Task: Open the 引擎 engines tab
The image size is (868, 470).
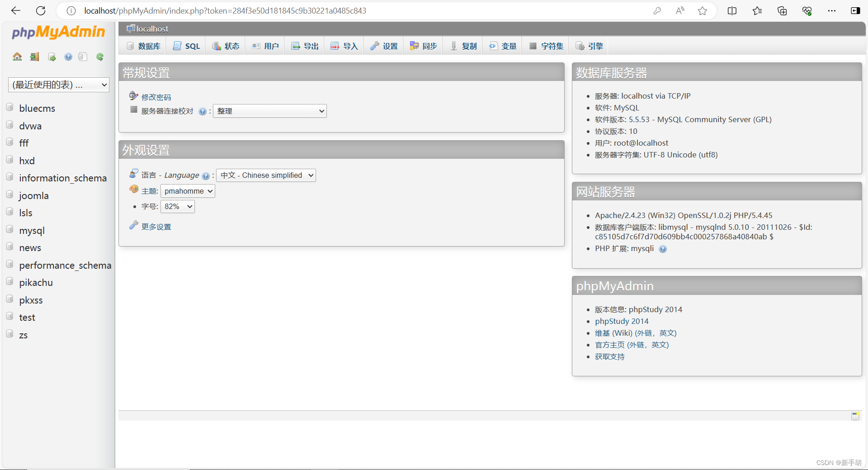Action: click(589, 46)
